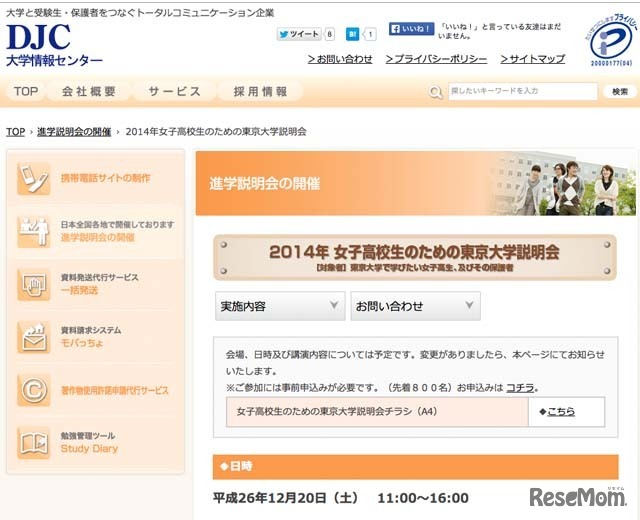Expand the 実施内容 dropdown
The width and height of the screenshot is (640, 520).
pyautogui.click(x=280, y=306)
